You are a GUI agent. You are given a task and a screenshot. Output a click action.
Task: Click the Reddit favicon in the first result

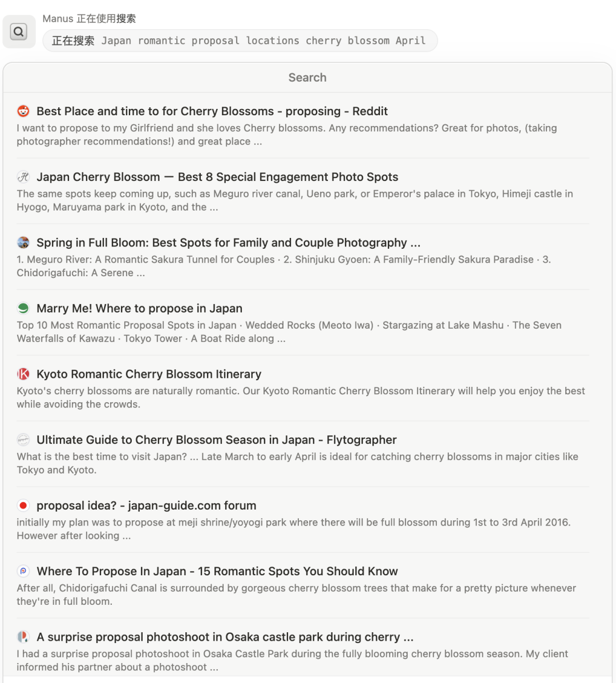pyautogui.click(x=23, y=111)
